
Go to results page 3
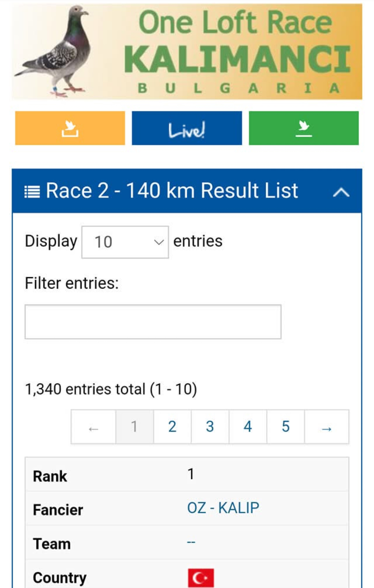pyautogui.click(x=210, y=427)
